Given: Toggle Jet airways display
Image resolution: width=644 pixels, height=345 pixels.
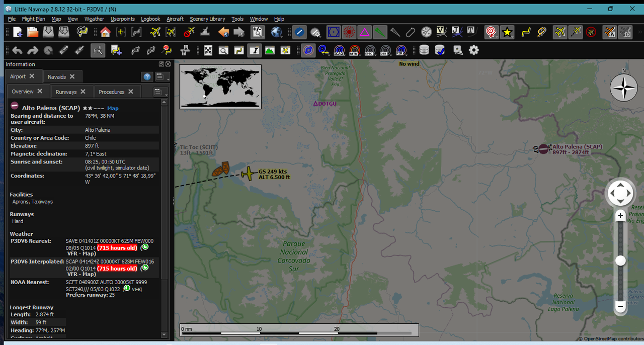Looking at the screenshot, I should [x=456, y=33].
